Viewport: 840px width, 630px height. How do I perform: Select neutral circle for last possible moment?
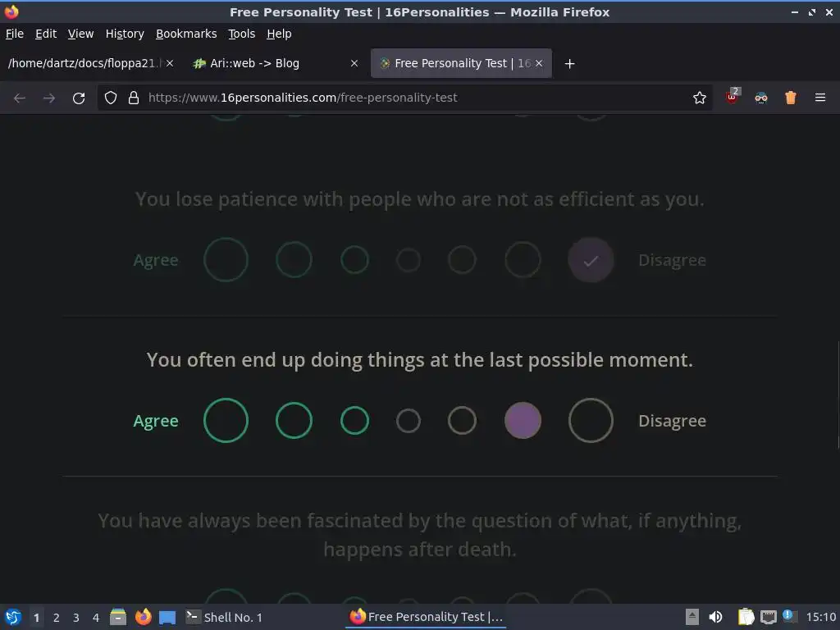click(x=409, y=421)
